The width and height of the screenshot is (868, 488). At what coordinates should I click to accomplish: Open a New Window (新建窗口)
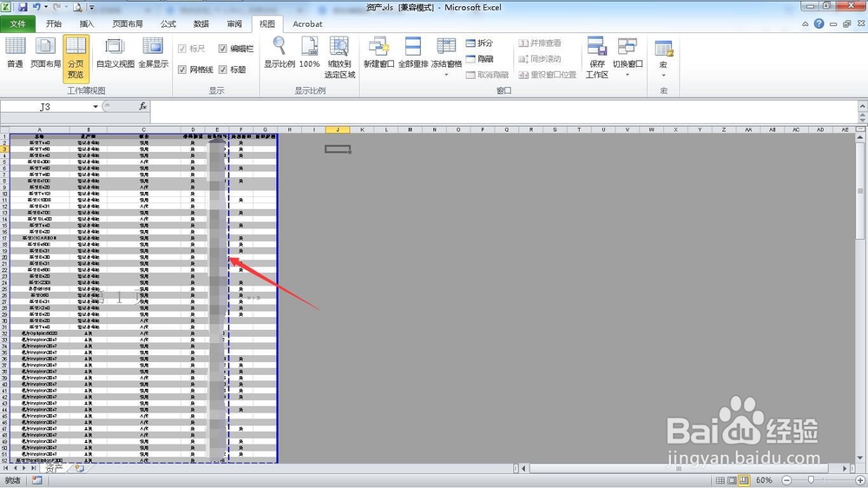click(378, 53)
